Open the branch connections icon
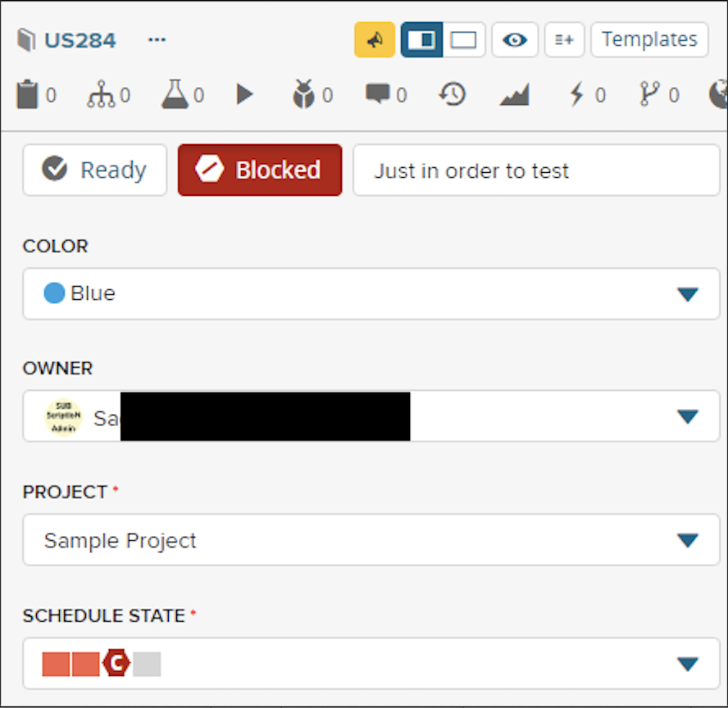 [649, 95]
